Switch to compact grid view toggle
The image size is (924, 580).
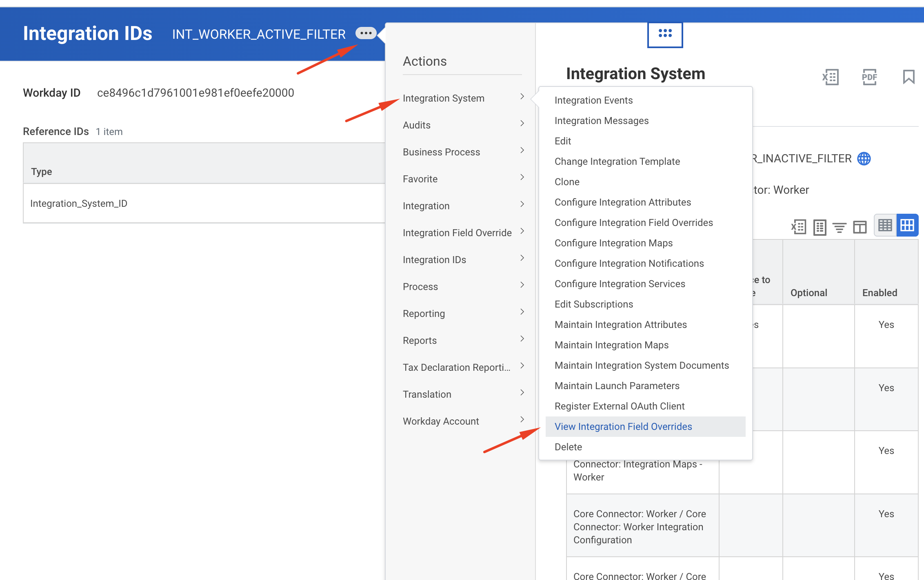[x=885, y=225]
